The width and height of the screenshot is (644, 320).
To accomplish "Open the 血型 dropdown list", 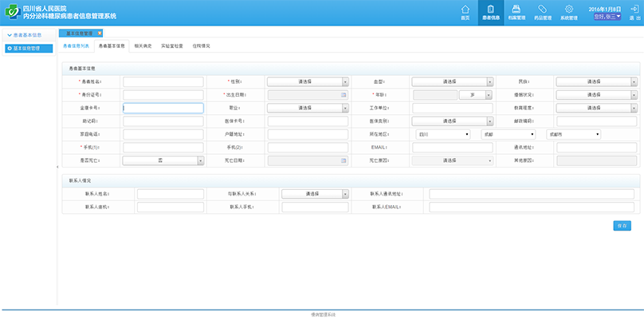I will click(489, 81).
